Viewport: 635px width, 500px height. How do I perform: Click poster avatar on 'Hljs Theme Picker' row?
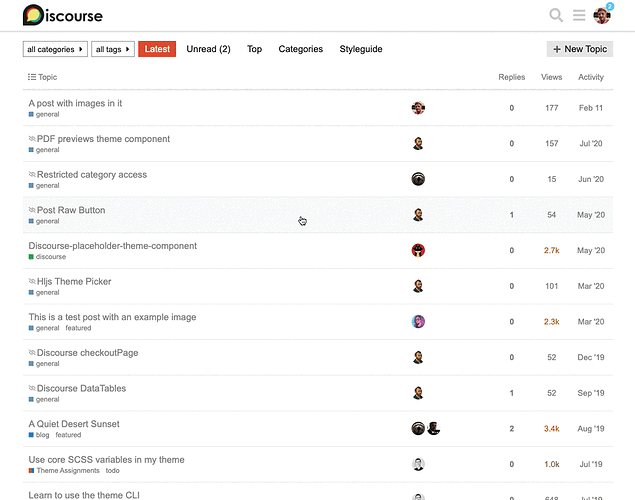pyautogui.click(x=418, y=286)
